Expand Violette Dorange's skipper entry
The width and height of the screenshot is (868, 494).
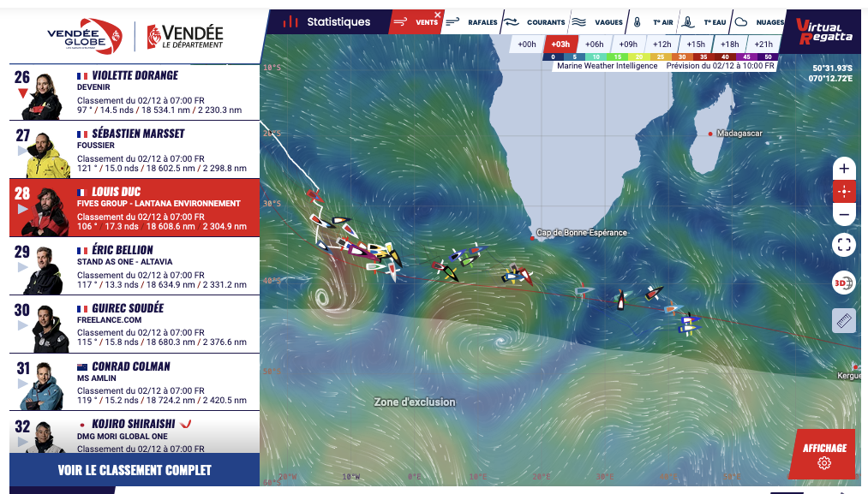point(133,92)
